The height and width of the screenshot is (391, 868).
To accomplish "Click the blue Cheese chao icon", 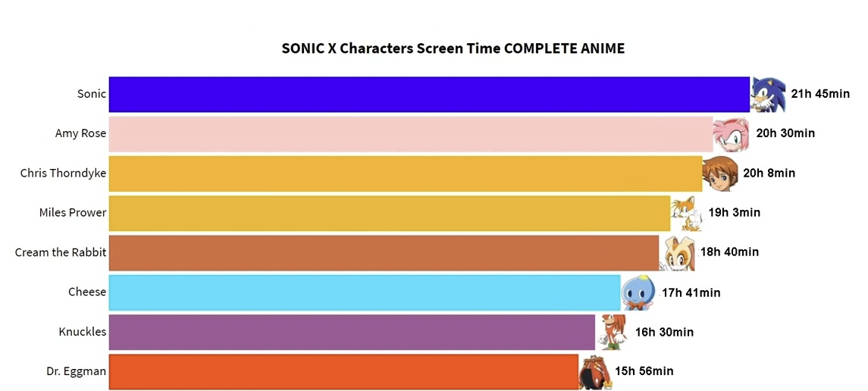I will point(638,292).
